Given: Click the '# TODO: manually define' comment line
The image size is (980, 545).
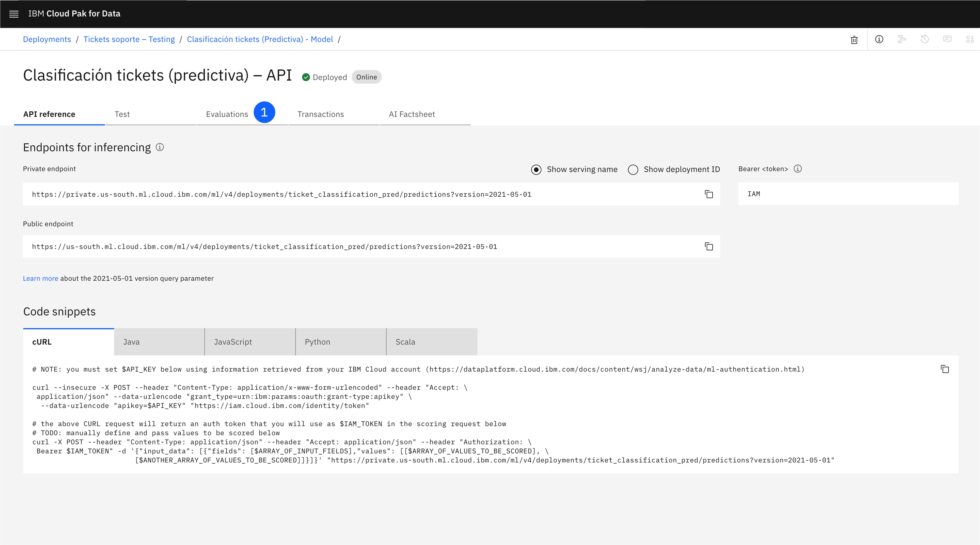Looking at the screenshot, I should click(x=156, y=433).
